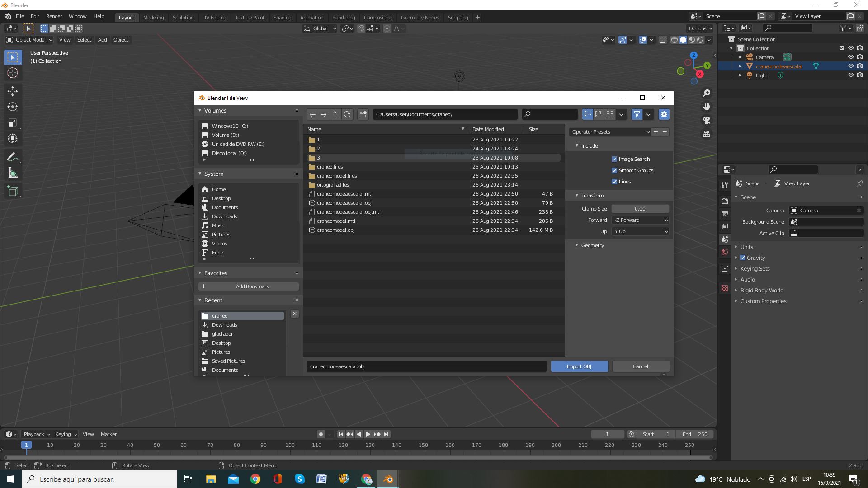The height and width of the screenshot is (488, 868).
Task: Click the parent directory arrow icon
Action: [335, 114]
